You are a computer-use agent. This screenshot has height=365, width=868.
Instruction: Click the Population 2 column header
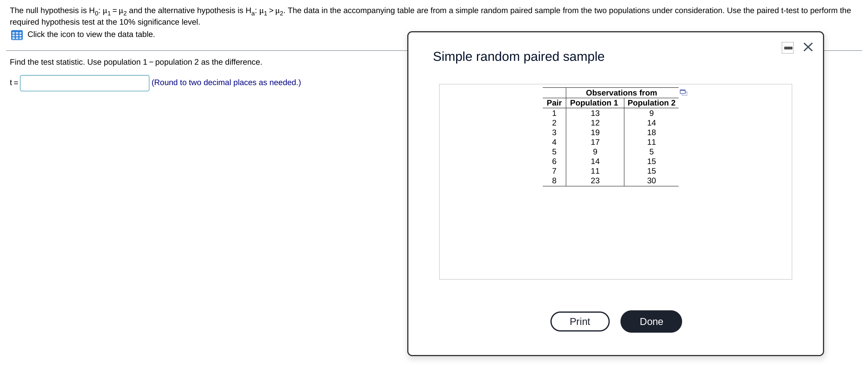coord(651,103)
